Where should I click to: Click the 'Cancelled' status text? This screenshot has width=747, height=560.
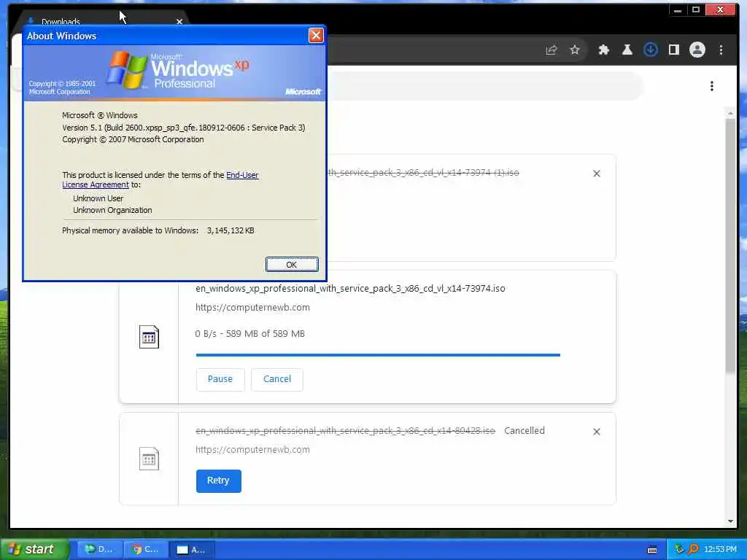[524, 431]
